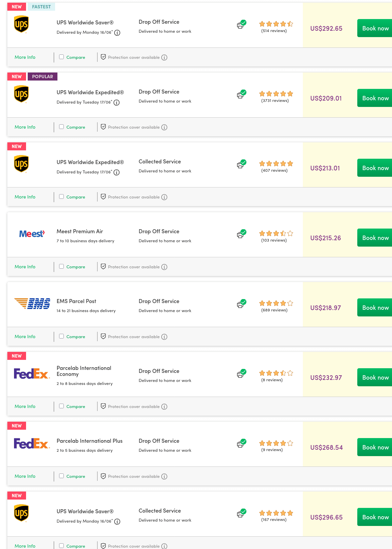Click protection cover info icon under EMS Parcel Post
This screenshot has width=392, height=549.
164,337
